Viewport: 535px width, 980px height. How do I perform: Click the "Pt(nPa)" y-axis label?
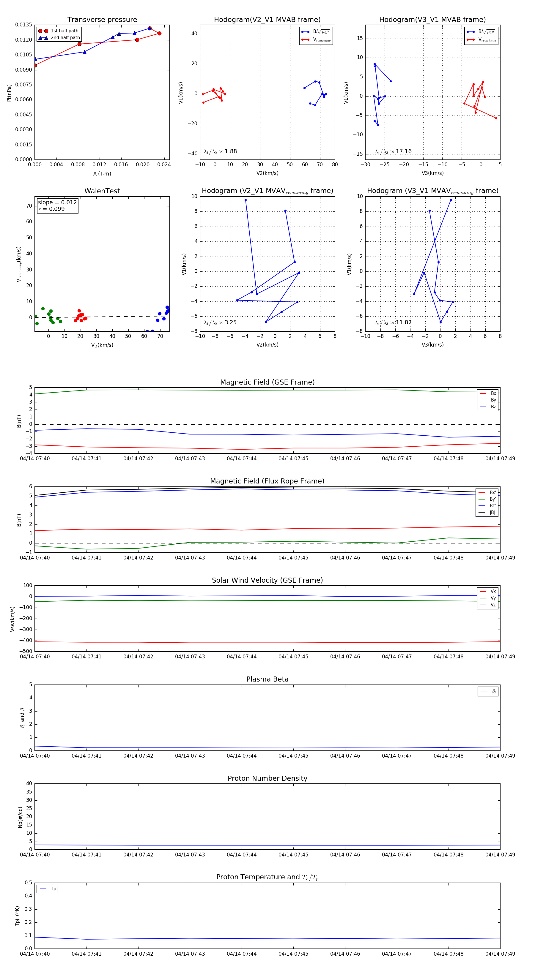9,93
